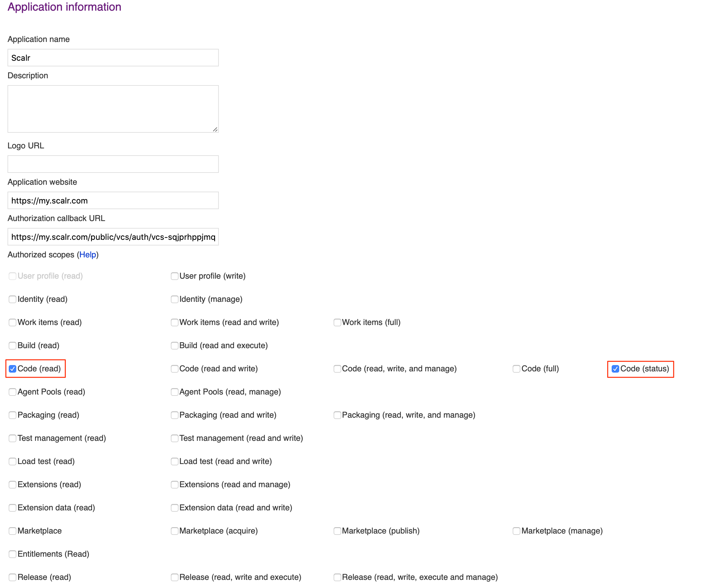Tick Agent Pools (read, manage) checkbox

point(174,392)
